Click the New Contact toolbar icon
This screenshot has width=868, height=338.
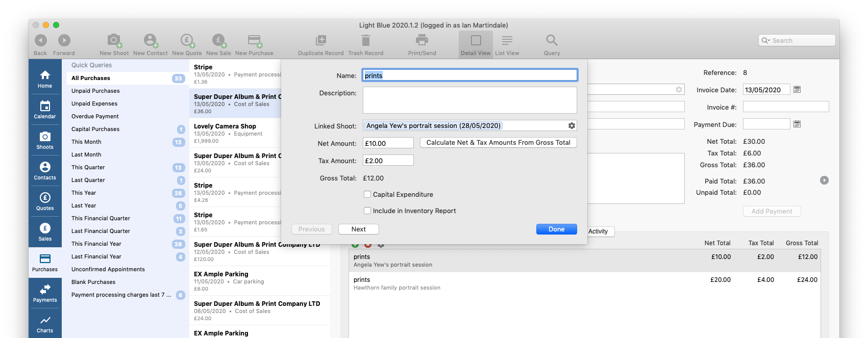click(x=150, y=40)
